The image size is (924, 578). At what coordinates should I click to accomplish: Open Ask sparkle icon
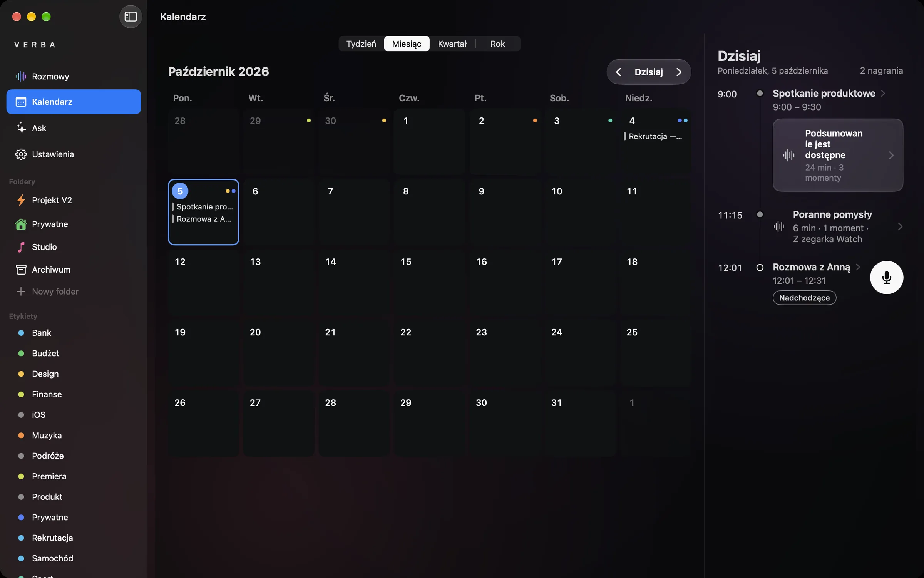pos(21,128)
